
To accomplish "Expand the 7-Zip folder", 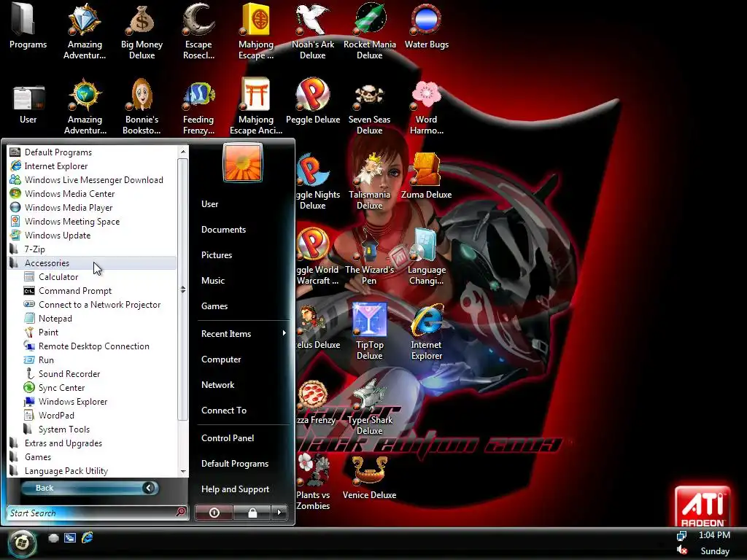I will click(x=92, y=249).
